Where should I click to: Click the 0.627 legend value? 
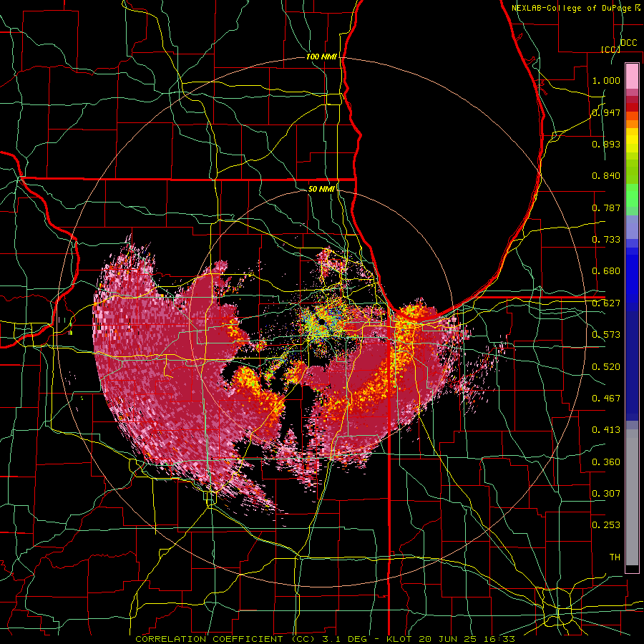tap(606, 303)
